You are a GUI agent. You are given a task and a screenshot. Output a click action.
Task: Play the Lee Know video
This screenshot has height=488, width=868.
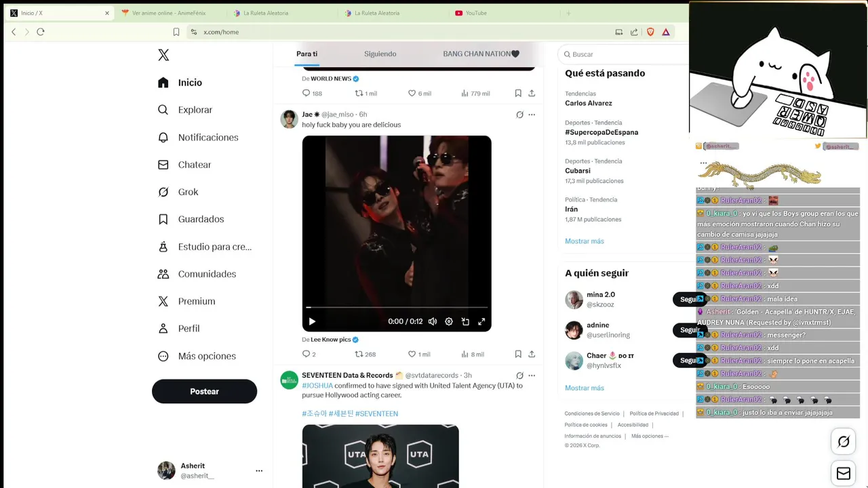(x=312, y=321)
